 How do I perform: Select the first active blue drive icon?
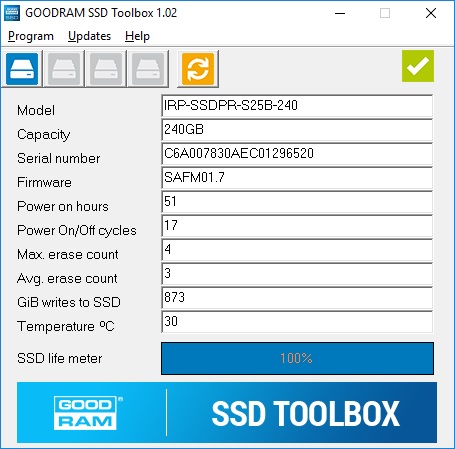pyautogui.click(x=22, y=69)
